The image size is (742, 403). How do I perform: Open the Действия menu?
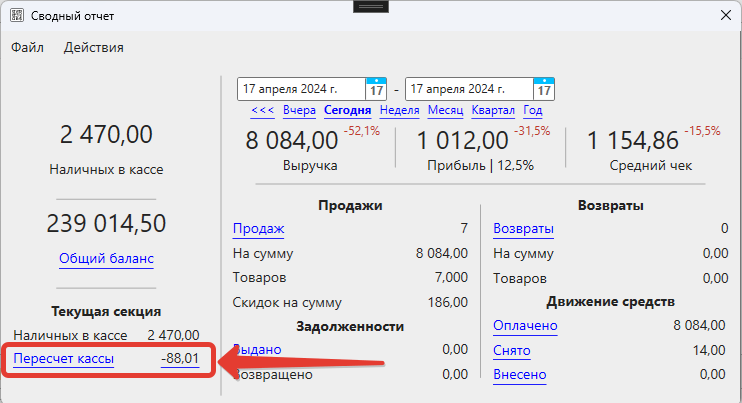pos(94,47)
